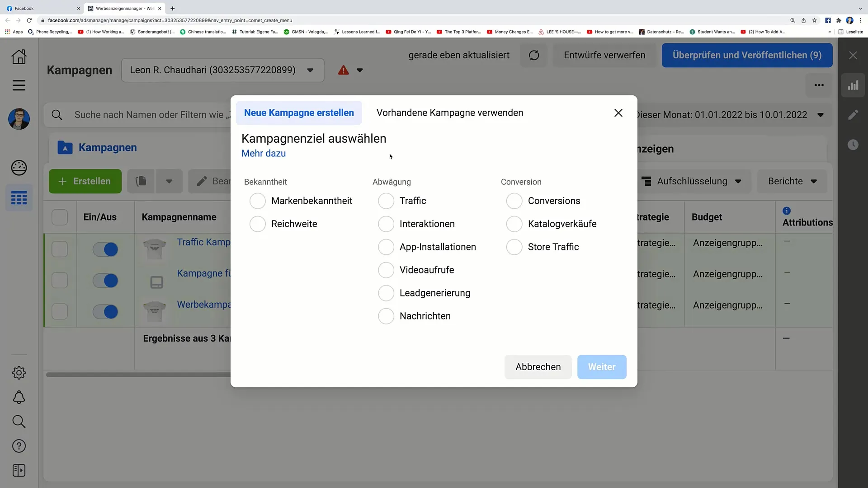868x488 pixels.
Task: Select the Markenbekanntheit radio button
Action: (x=258, y=201)
